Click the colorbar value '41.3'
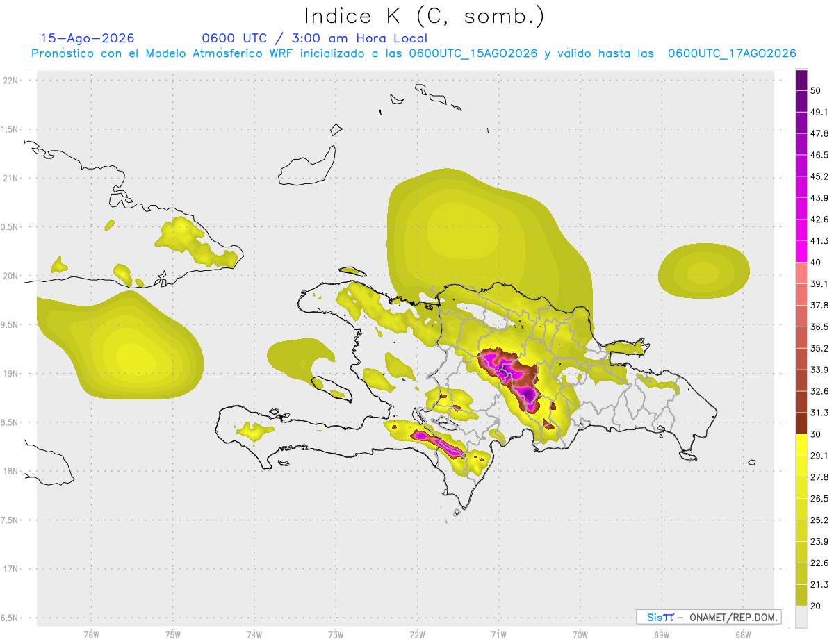The height and width of the screenshot is (644, 834). 819,241
